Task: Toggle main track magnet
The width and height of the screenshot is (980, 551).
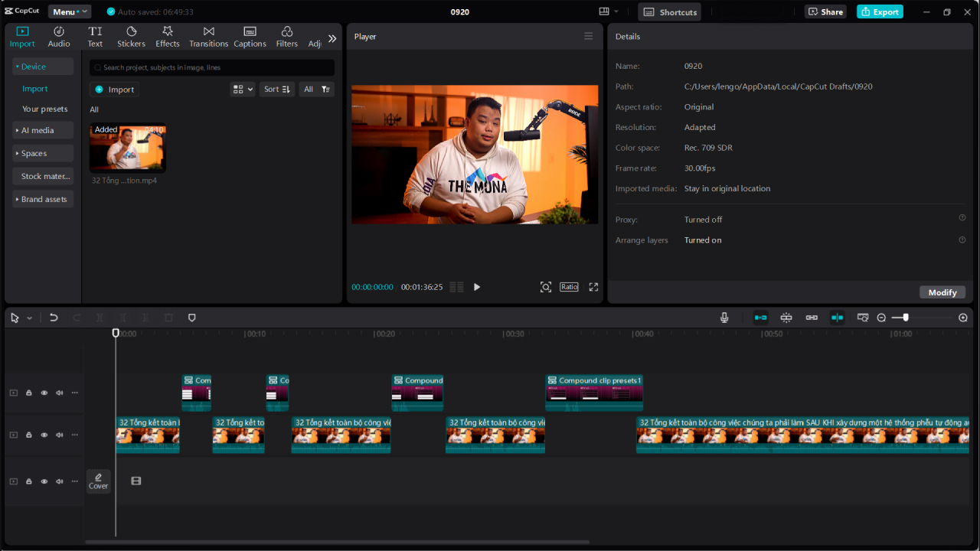Action: coord(761,318)
